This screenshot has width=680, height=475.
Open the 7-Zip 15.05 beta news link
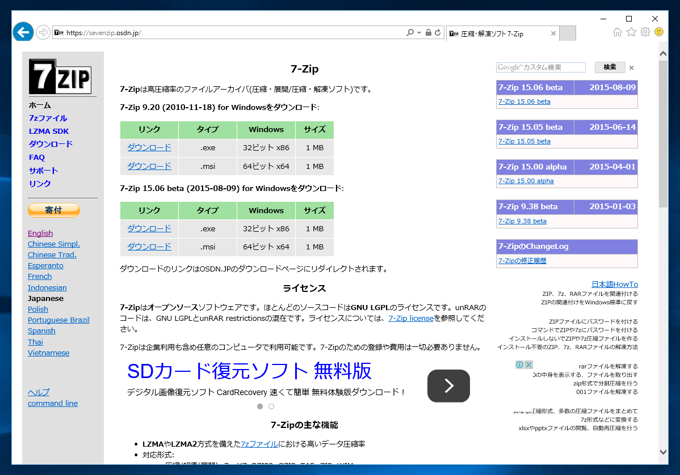tap(524, 141)
